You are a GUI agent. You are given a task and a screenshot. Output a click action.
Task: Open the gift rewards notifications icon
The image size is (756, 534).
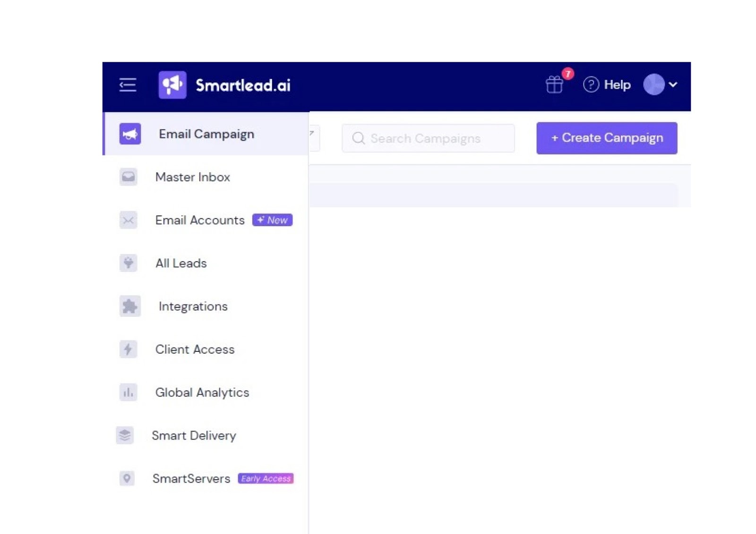pyautogui.click(x=554, y=85)
